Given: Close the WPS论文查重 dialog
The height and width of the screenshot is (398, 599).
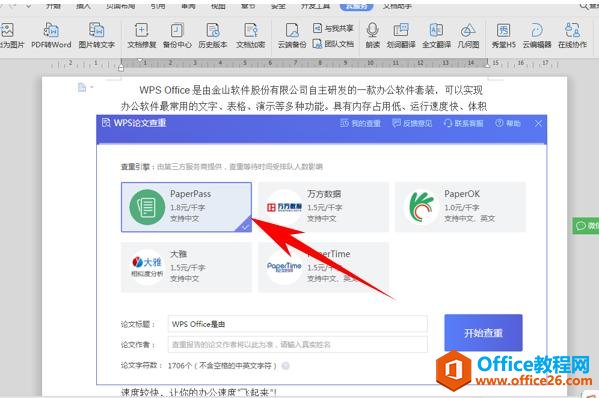Looking at the screenshot, I should point(538,123).
